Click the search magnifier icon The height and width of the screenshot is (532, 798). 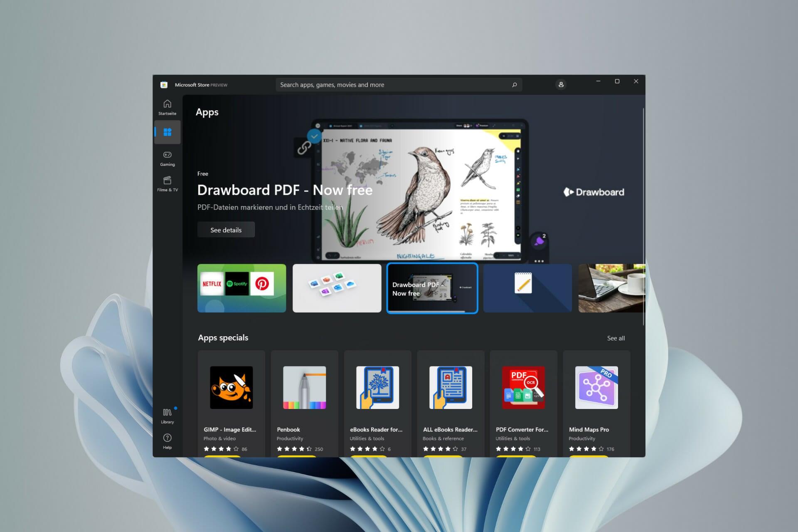pyautogui.click(x=515, y=85)
